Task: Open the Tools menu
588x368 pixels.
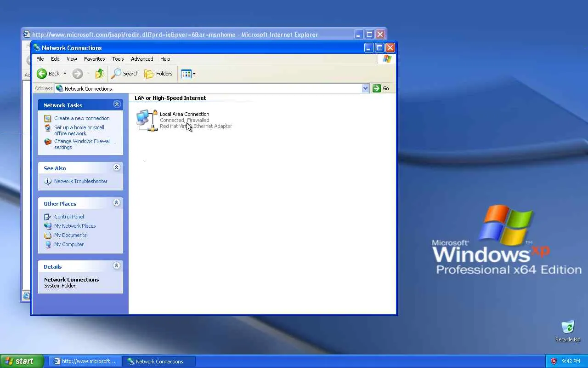Action: coord(118,59)
